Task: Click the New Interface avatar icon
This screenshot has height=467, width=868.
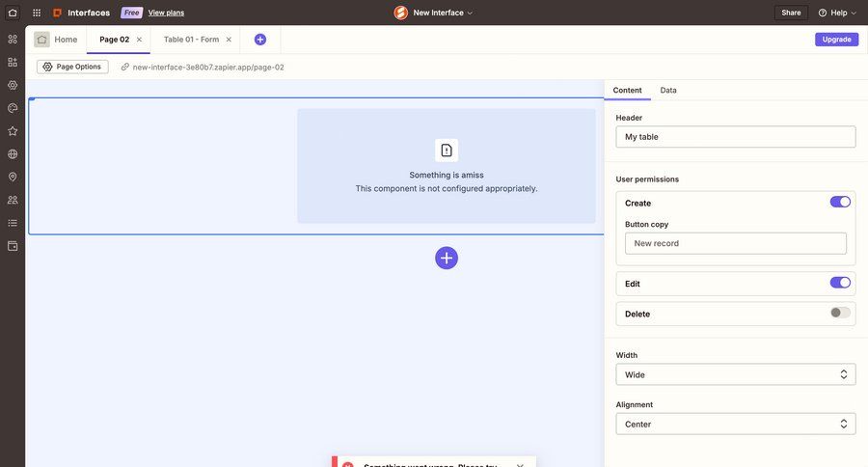Action: (x=401, y=13)
